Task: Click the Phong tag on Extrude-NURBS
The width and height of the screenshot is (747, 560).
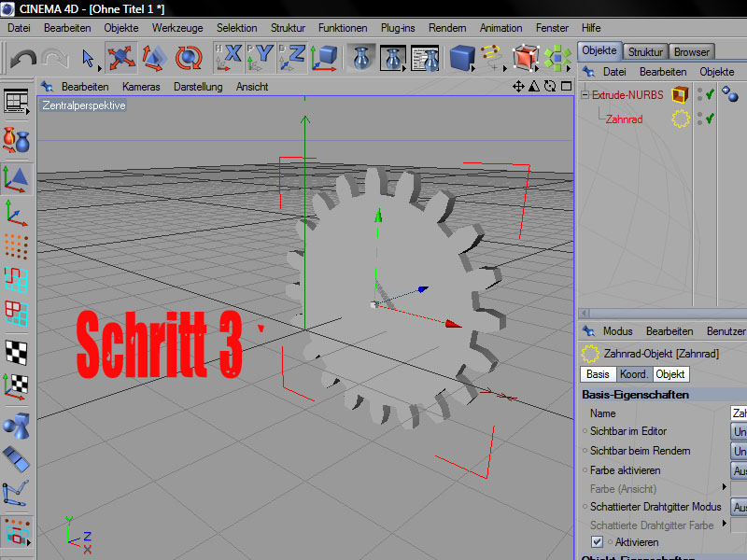Action: coord(729,93)
